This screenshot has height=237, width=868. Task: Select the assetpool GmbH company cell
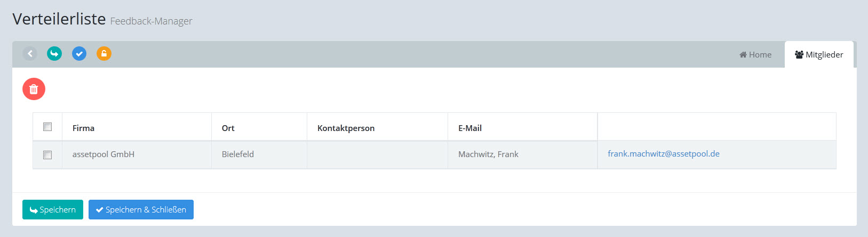click(x=103, y=154)
